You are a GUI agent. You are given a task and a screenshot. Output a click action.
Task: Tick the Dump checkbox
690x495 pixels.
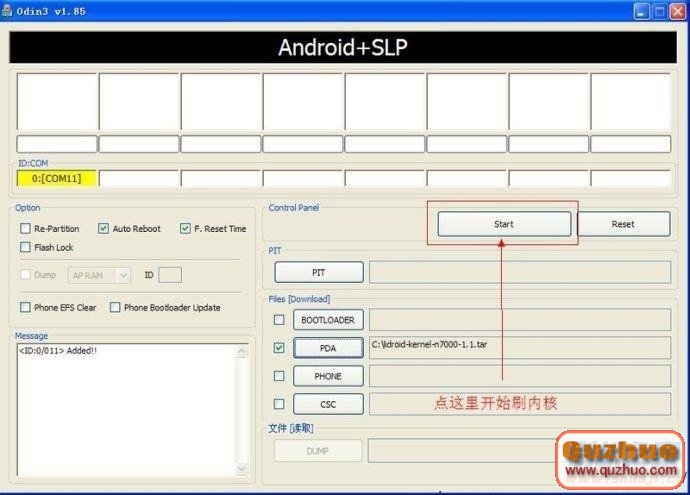(26, 275)
